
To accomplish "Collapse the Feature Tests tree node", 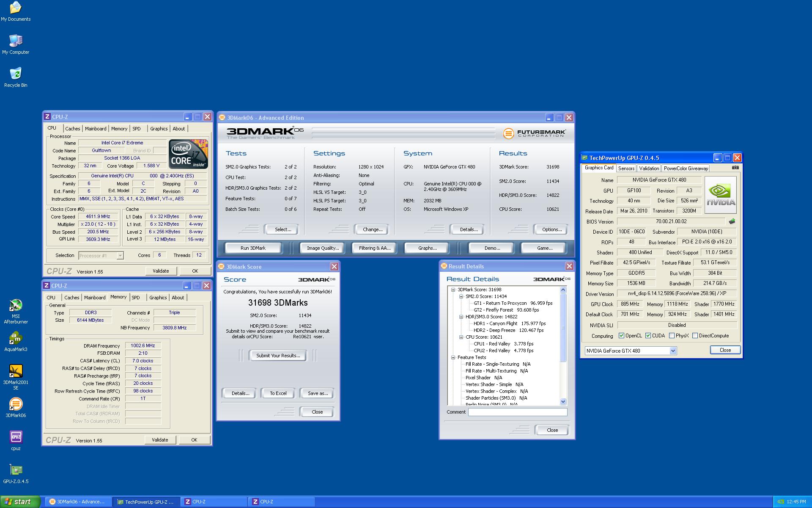I will tap(453, 358).
